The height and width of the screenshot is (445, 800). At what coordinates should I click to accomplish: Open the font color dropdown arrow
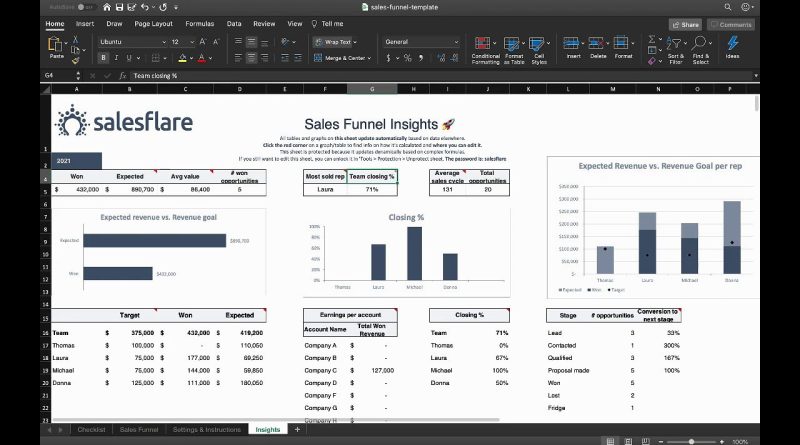[x=210, y=58]
